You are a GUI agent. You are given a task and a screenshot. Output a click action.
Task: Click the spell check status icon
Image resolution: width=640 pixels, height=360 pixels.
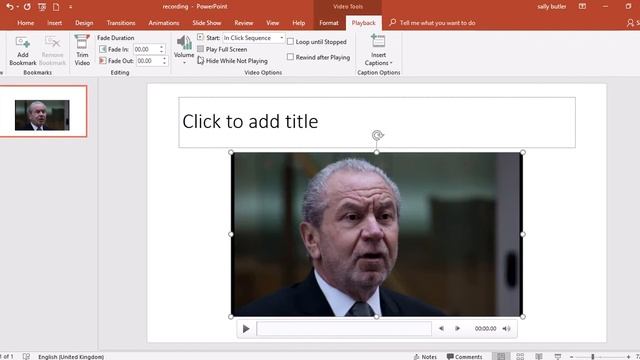pos(26,356)
